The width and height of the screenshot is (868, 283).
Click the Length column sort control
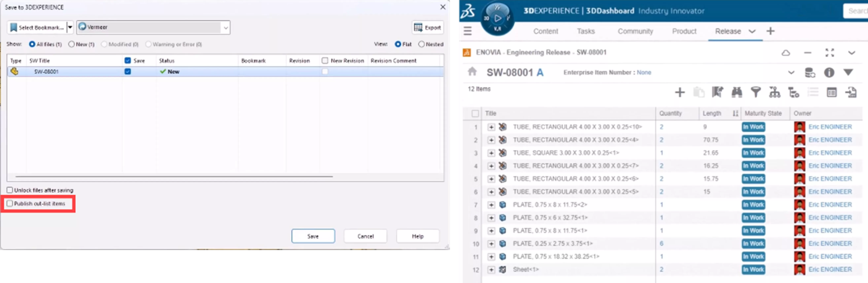(x=735, y=113)
